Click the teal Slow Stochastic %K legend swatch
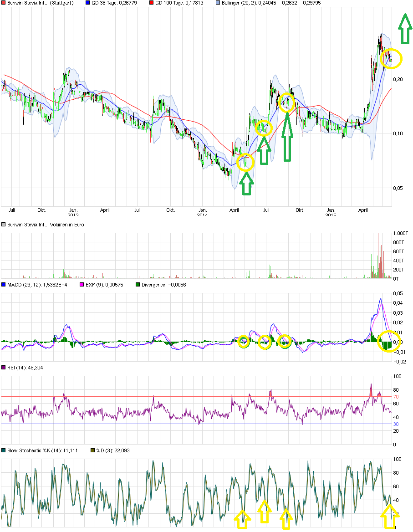This screenshot has height=532, width=413. click(x=3, y=450)
